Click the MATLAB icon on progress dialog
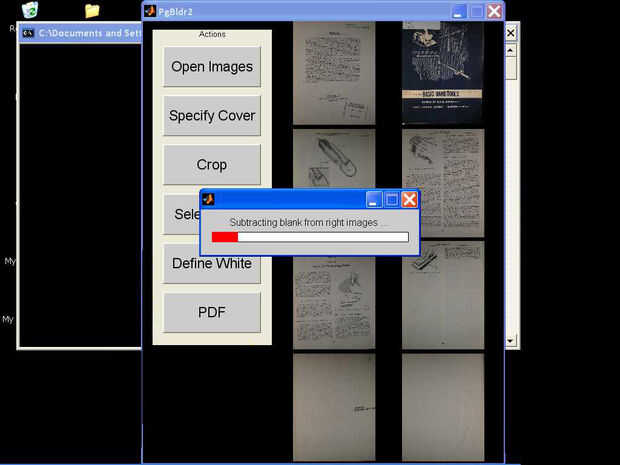620x465 pixels. click(x=208, y=199)
